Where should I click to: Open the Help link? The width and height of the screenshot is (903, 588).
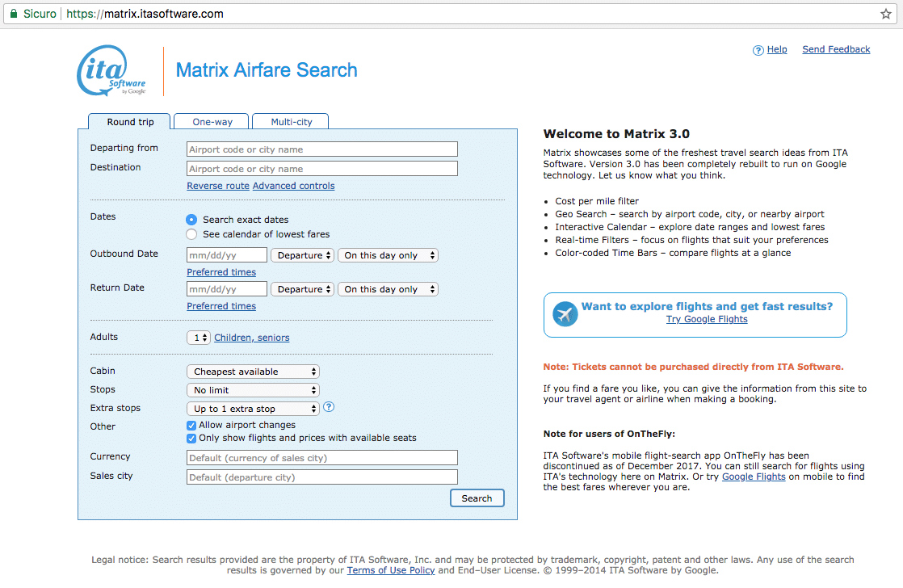(777, 49)
